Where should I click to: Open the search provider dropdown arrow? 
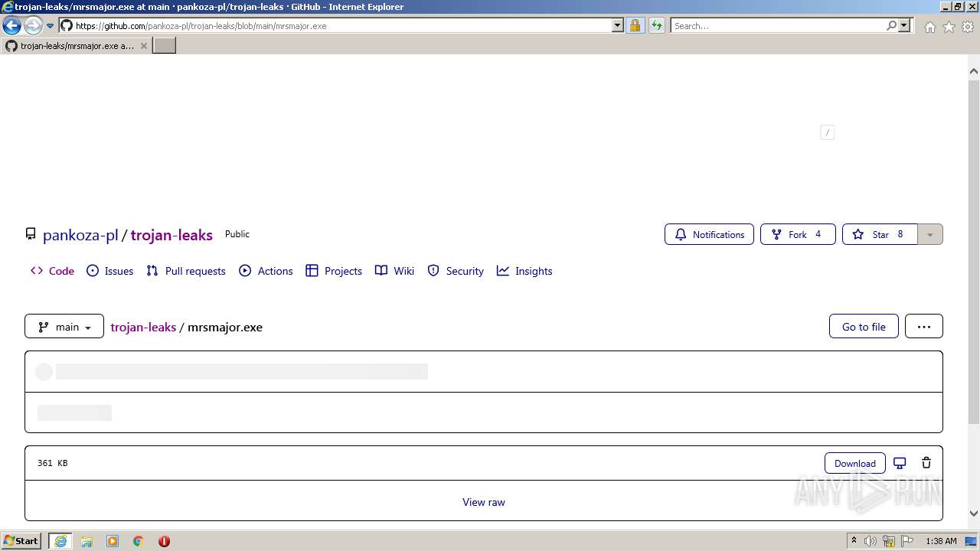(x=904, y=25)
